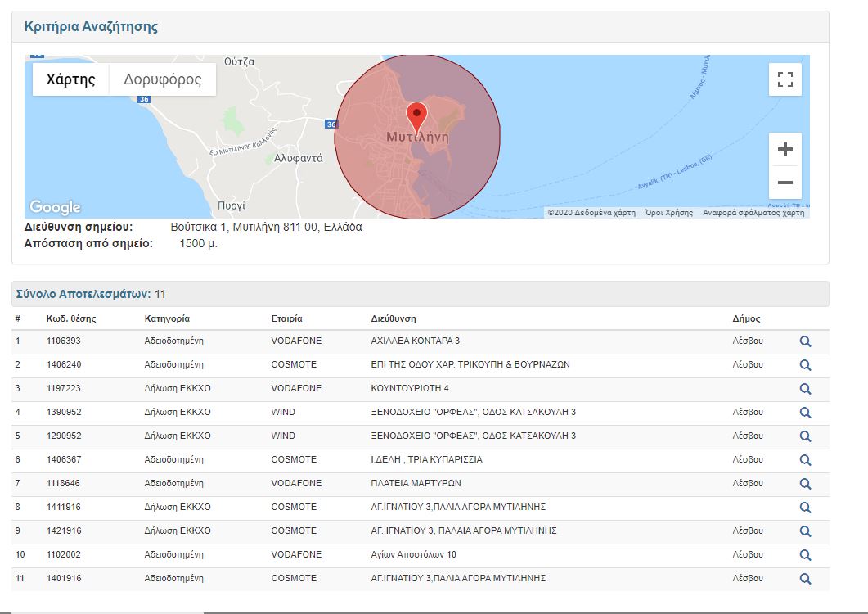The image size is (868, 614).
Task: Click the Εταιρία column header
Action: tap(287, 318)
